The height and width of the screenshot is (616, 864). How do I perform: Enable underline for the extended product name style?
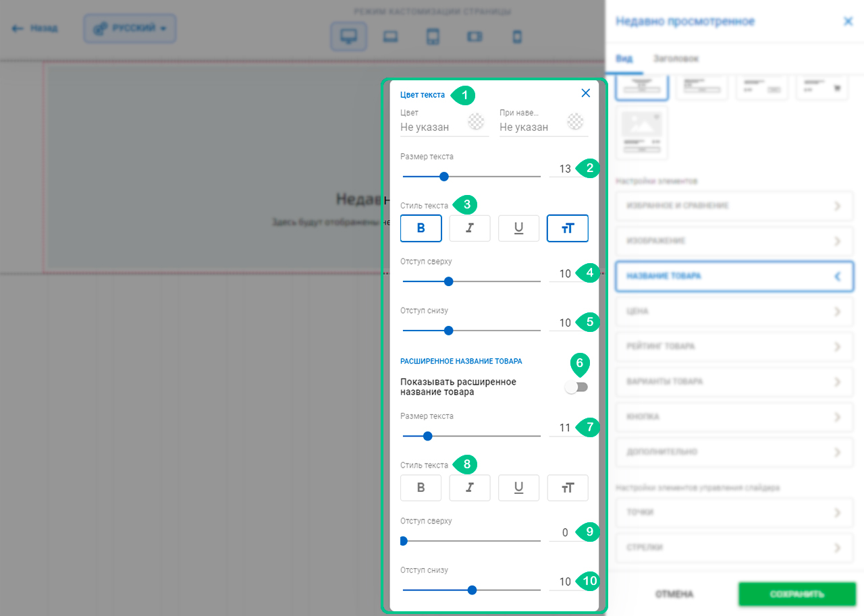pyautogui.click(x=518, y=488)
